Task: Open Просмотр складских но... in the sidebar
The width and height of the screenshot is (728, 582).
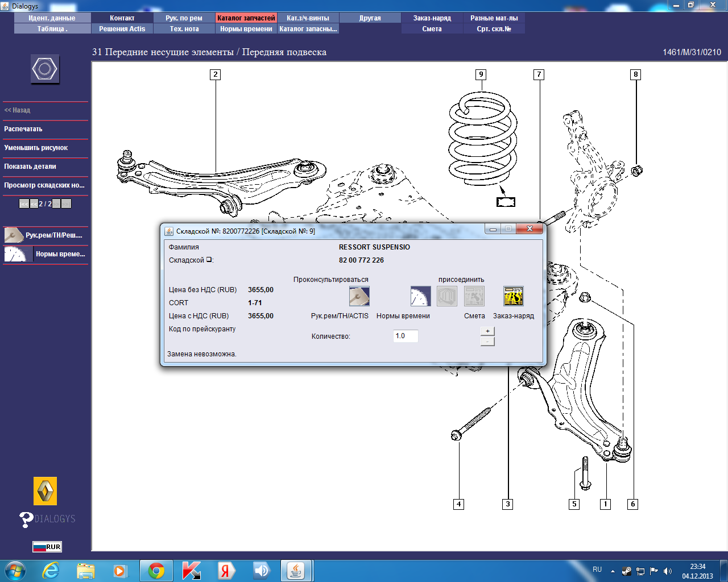Action: click(45, 185)
